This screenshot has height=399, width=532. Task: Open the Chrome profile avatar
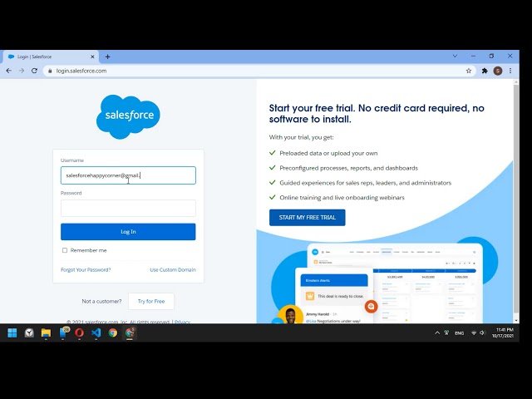coord(498,71)
